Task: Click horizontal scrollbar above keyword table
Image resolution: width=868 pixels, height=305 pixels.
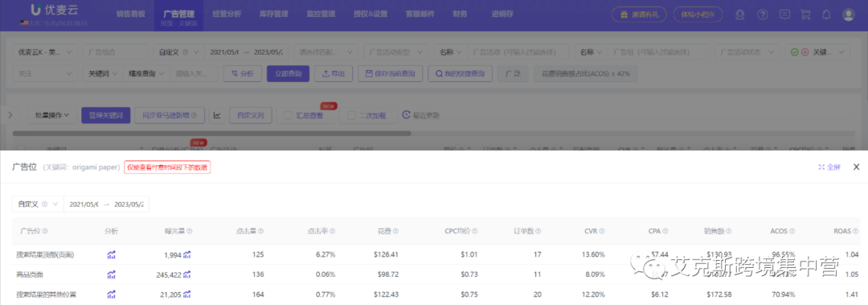Action: click(211, 133)
